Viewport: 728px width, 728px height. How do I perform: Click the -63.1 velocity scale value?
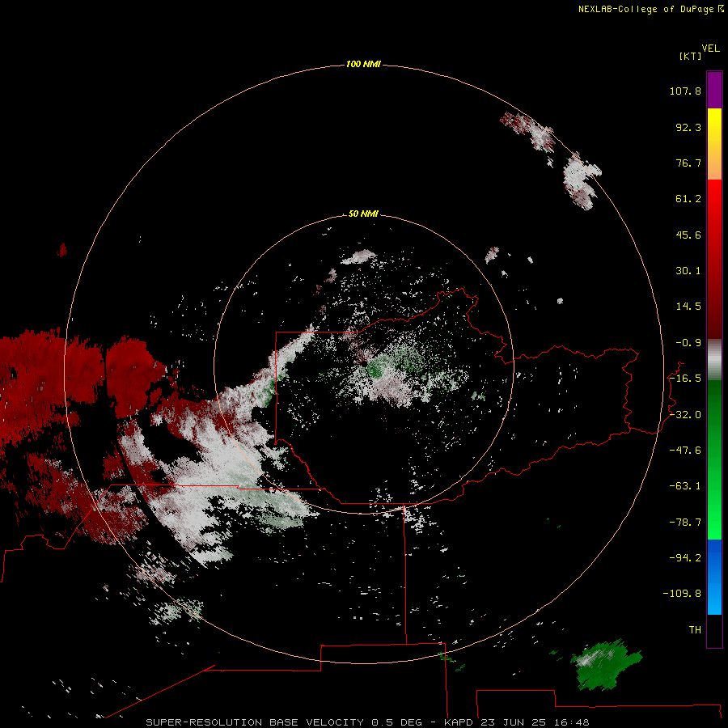(x=685, y=486)
